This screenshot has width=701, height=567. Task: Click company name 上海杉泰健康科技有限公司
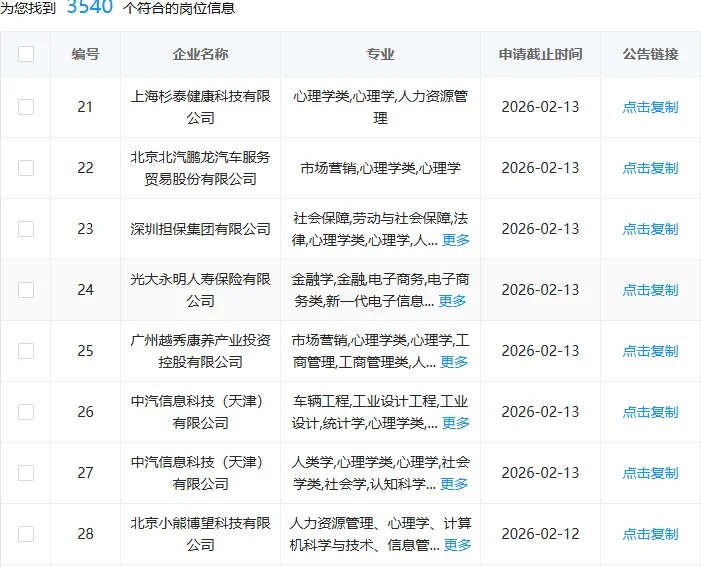(x=200, y=107)
